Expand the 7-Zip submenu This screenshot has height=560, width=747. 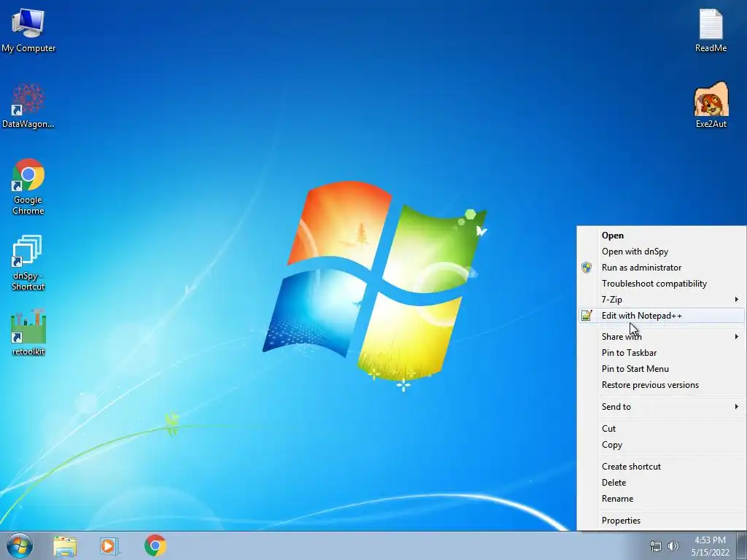(x=661, y=300)
